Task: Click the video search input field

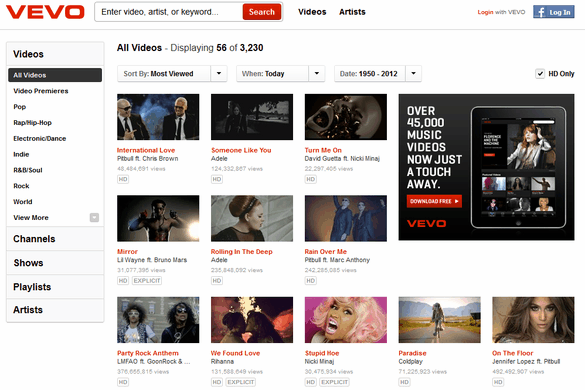Action: [x=170, y=12]
